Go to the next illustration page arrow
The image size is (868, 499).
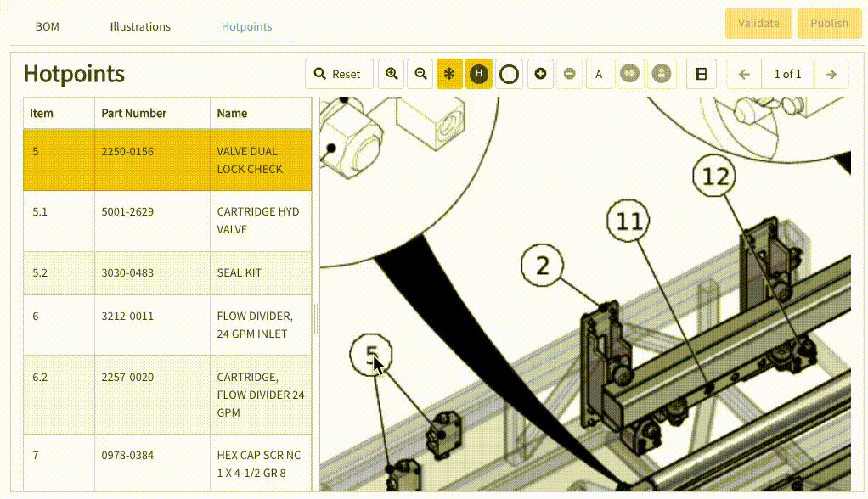coord(831,74)
